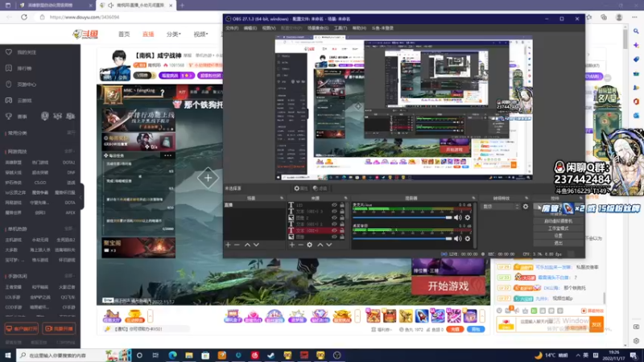Adjust second mixer track volume slider
Viewport: 644px width, 362px height.
point(402,238)
